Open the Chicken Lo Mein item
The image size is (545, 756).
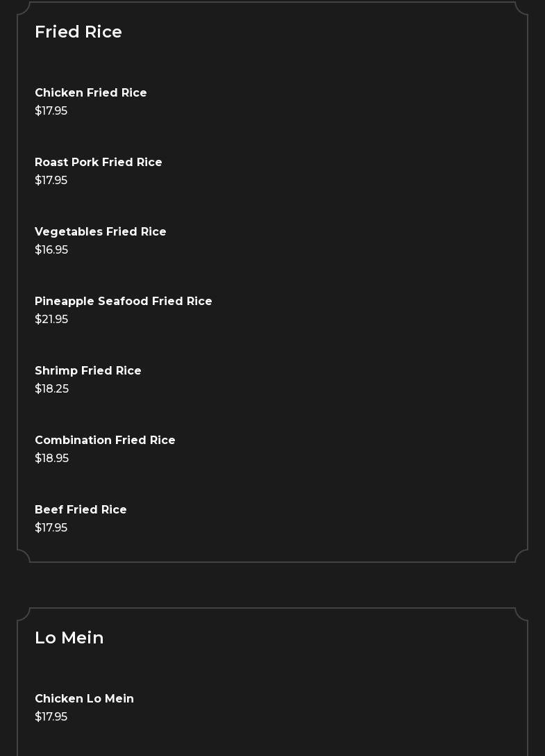(84, 699)
